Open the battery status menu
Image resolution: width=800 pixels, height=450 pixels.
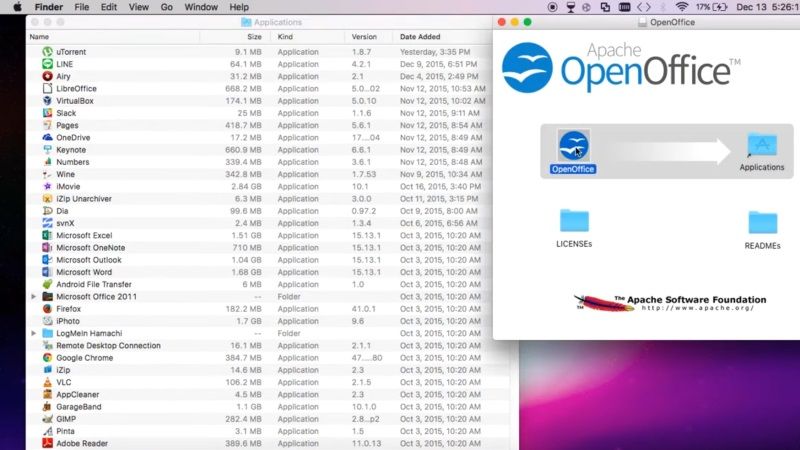712,7
